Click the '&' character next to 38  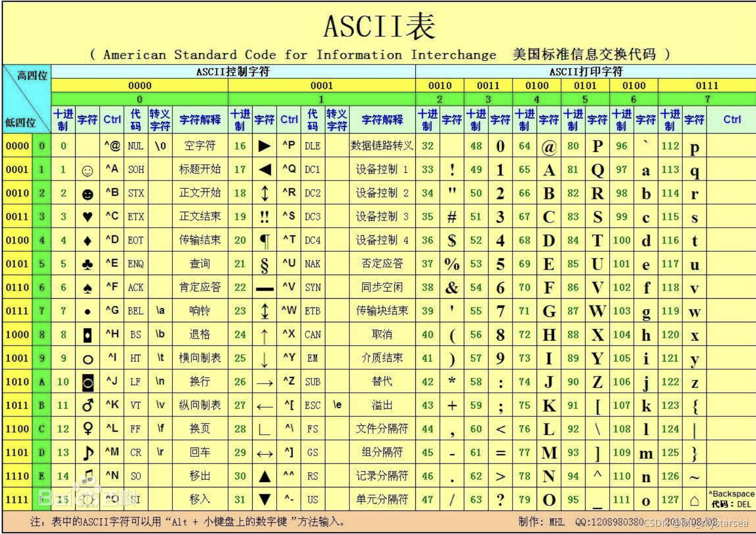pyautogui.click(x=452, y=288)
